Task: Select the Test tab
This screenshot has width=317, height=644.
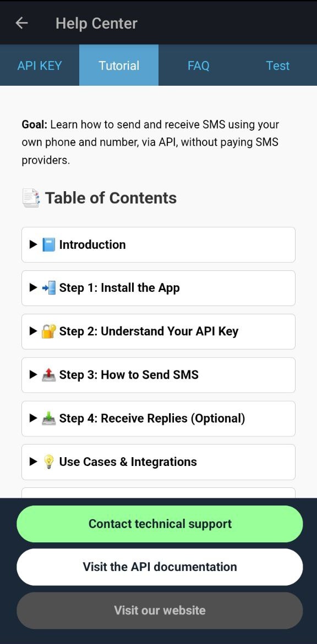Action: pos(277,65)
